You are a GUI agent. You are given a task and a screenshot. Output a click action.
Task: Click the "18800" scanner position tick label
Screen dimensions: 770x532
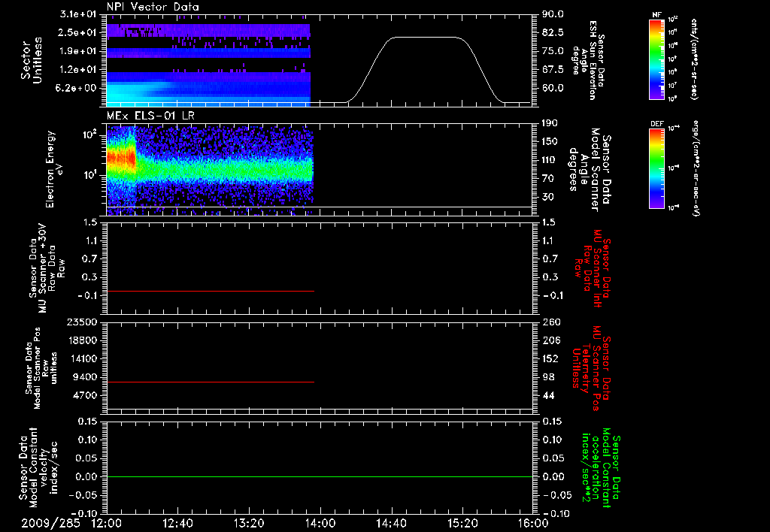pyautogui.click(x=83, y=340)
